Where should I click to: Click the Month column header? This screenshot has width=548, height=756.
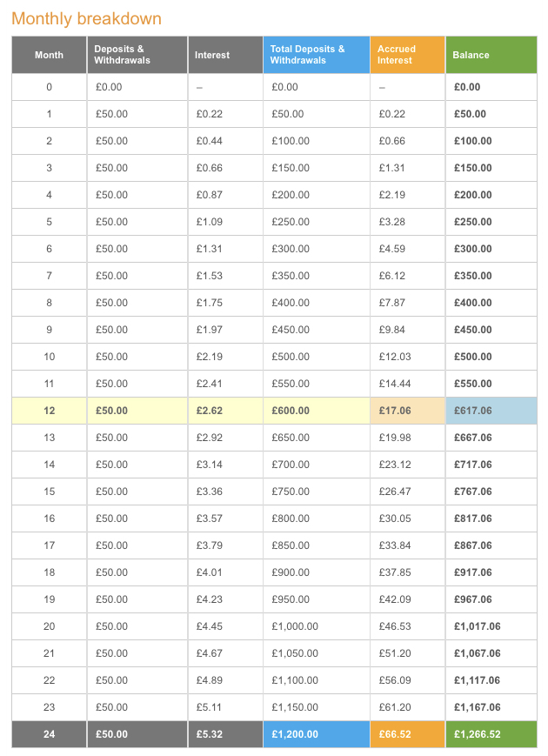[50, 55]
